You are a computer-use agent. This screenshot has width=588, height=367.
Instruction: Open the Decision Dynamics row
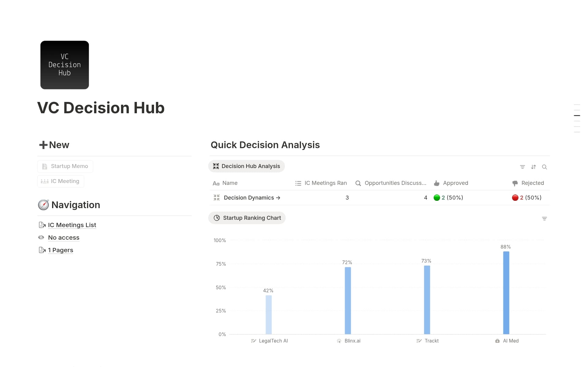click(x=249, y=198)
